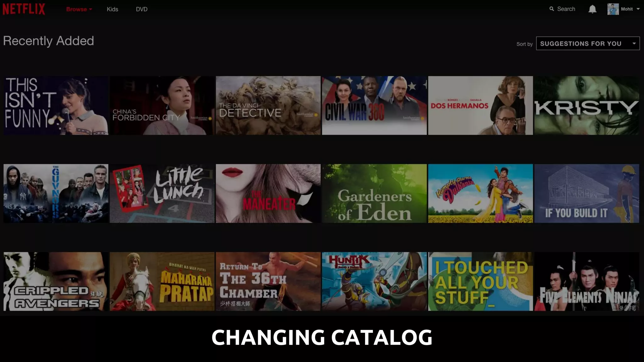Open Civil War 360 title

(x=374, y=106)
